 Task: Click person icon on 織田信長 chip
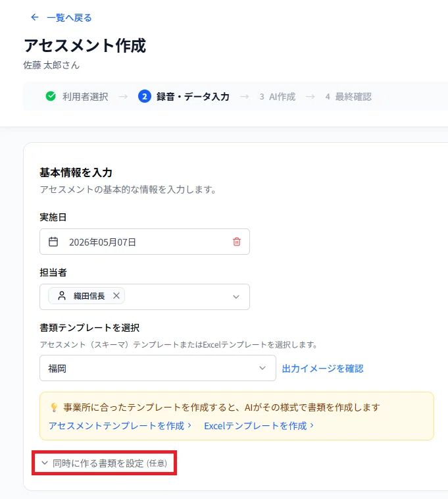point(62,296)
